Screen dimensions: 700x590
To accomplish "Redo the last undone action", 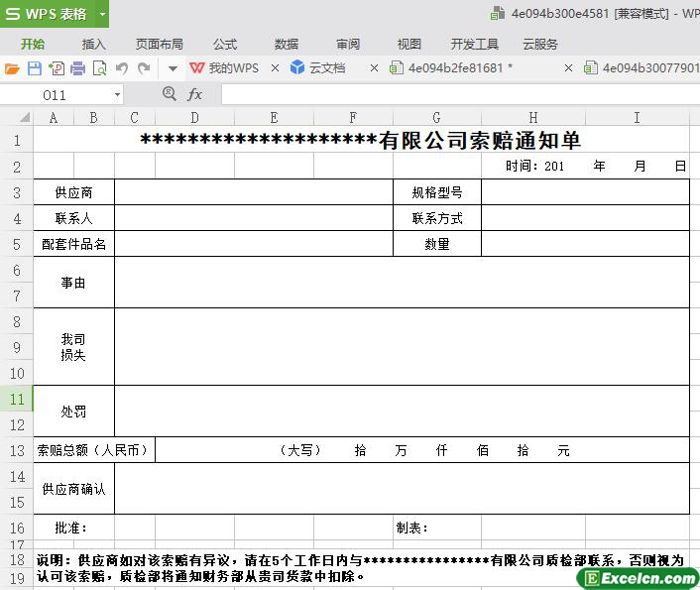I will [x=145, y=68].
